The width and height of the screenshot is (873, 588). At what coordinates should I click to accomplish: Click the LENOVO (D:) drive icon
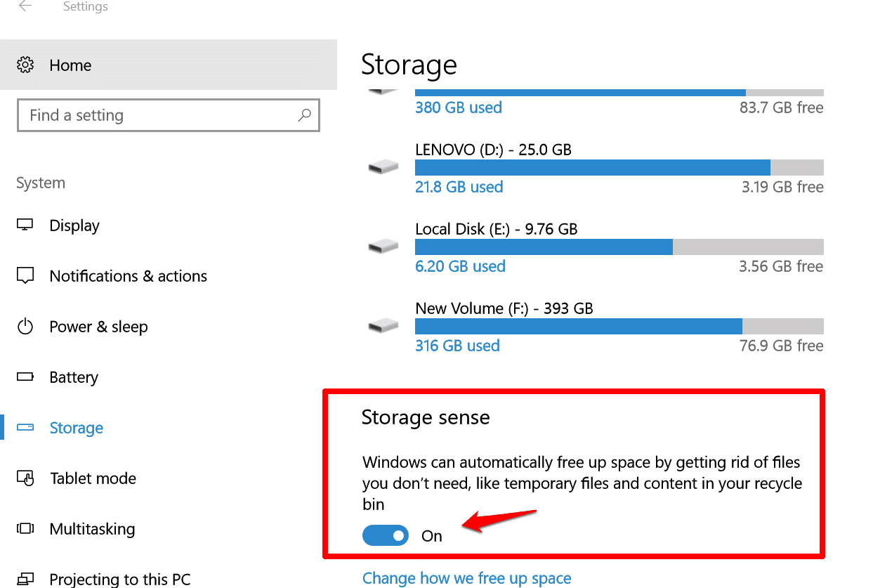(x=383, y=167)
